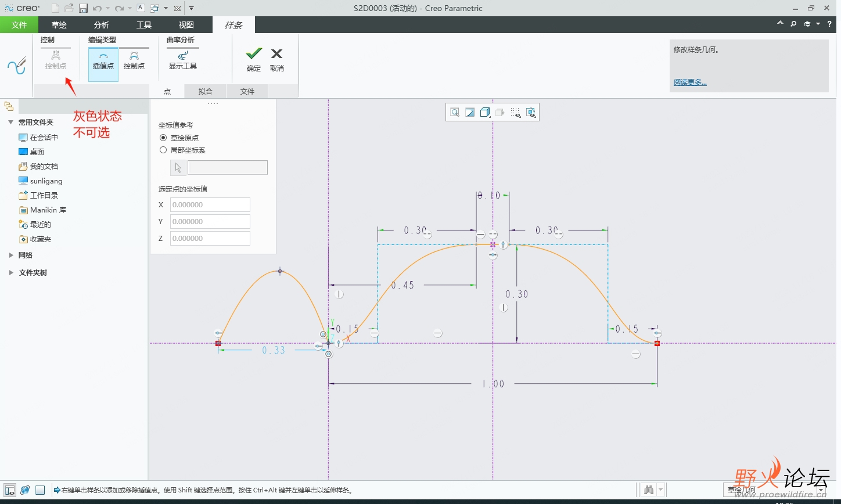Click the Redo arrow icon
Image resolution: width=841 pixels, height=504 pixels.
tap(119, 8)
